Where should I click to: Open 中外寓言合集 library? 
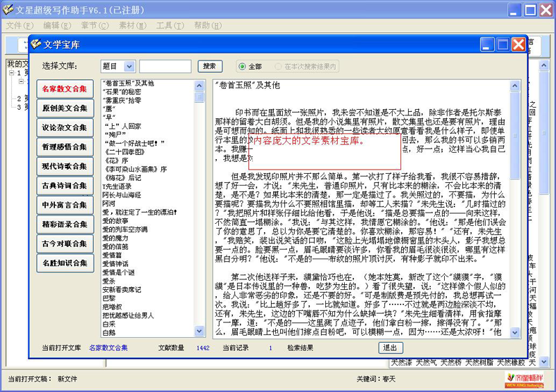[x=65, y=206]
